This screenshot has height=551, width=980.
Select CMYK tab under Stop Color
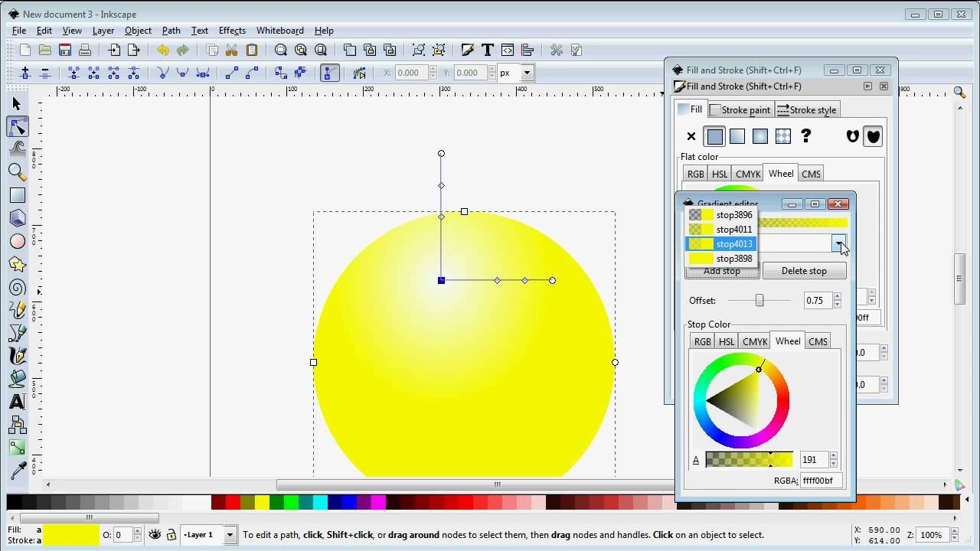click(755, 341)
